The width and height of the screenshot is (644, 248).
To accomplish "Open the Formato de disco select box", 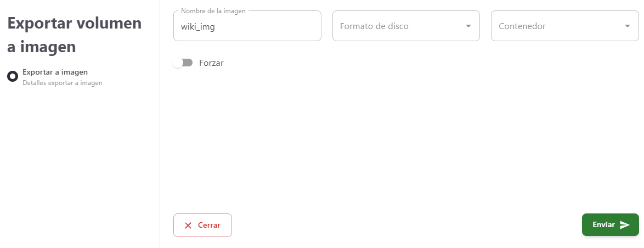I will pyautogui.click(x=406, y=26).
